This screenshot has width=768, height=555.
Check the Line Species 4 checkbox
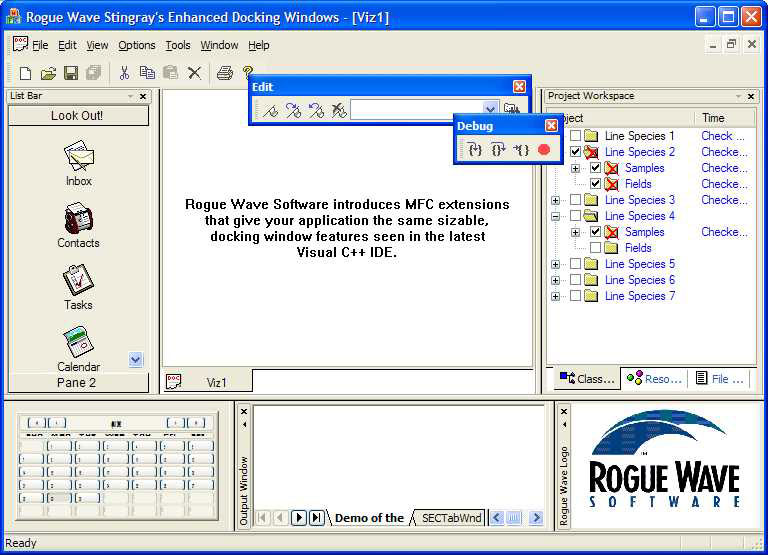[576, 216]
